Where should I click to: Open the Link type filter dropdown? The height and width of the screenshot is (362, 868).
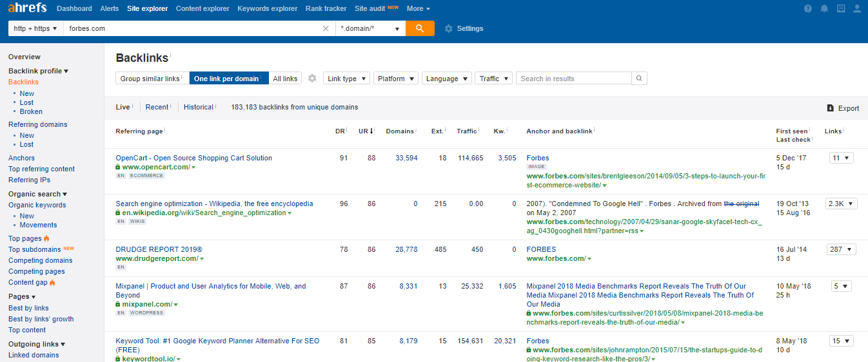click(x=346, y=79)
